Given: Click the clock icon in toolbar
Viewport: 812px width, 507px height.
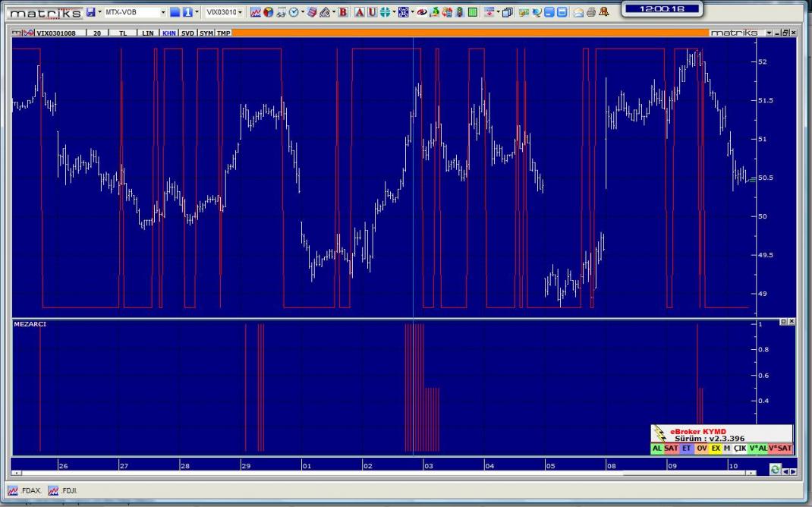Looking at the screenshot, I should [293, 12].
